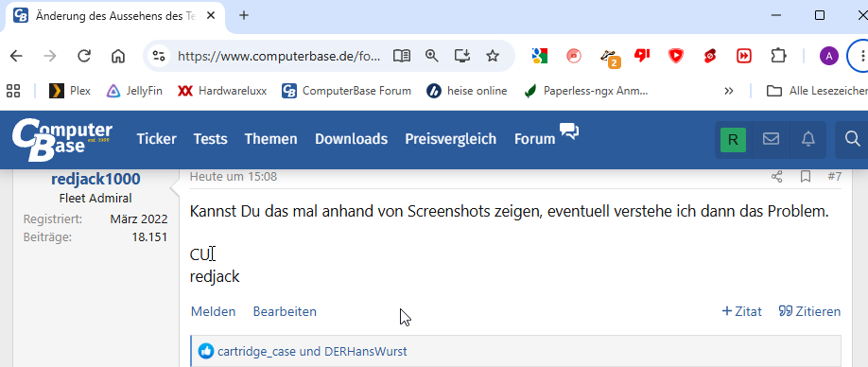Expand hidden bookmarks with the double chevron
The width and height of the screenshot is (868, 367).
(x=728, y=91)
